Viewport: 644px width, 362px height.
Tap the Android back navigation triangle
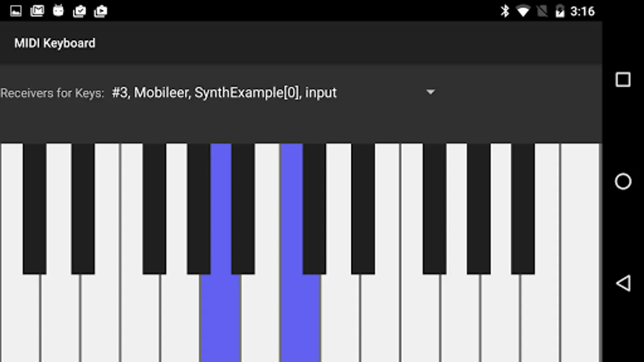tap(623, 283)
